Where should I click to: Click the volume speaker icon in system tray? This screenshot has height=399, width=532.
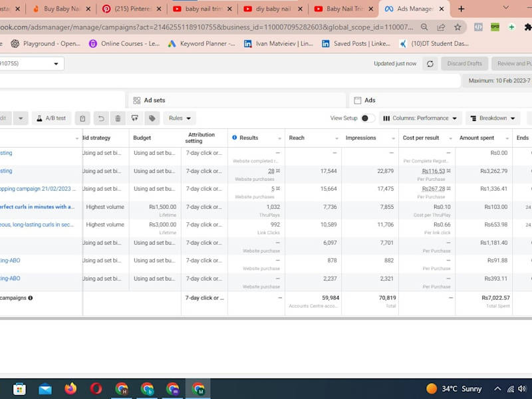522,389
